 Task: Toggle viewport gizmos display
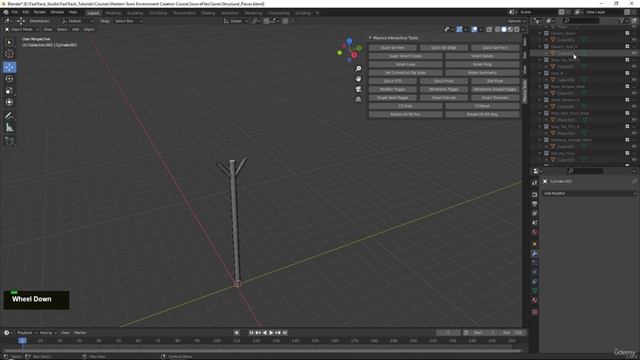(459, 29)
